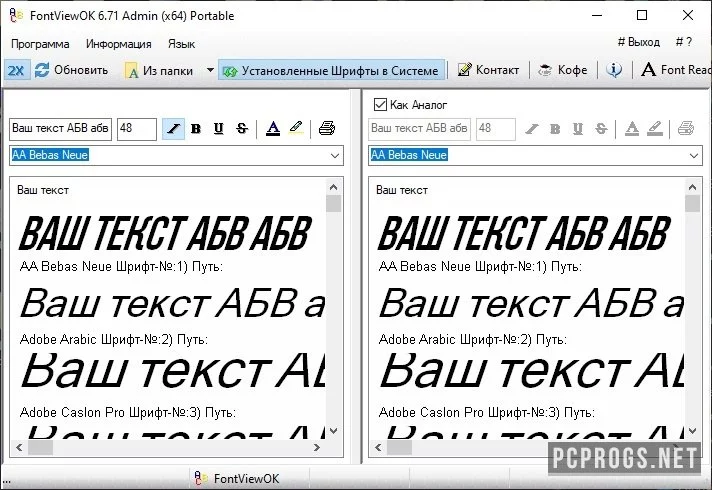Open fonts Из папки button
This screenshot has height=490, width=712.
pos(160,71)
